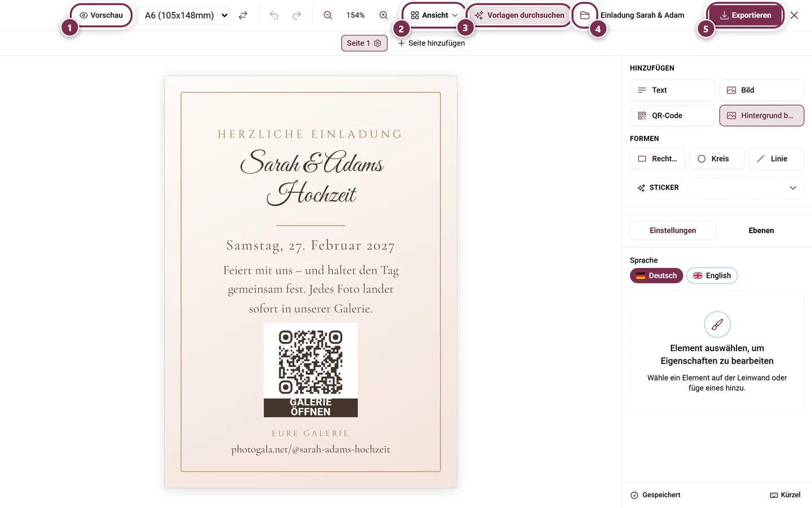Select the photogala.net gallery URL text
Screen dimensions: 812x508
point(311,449)
